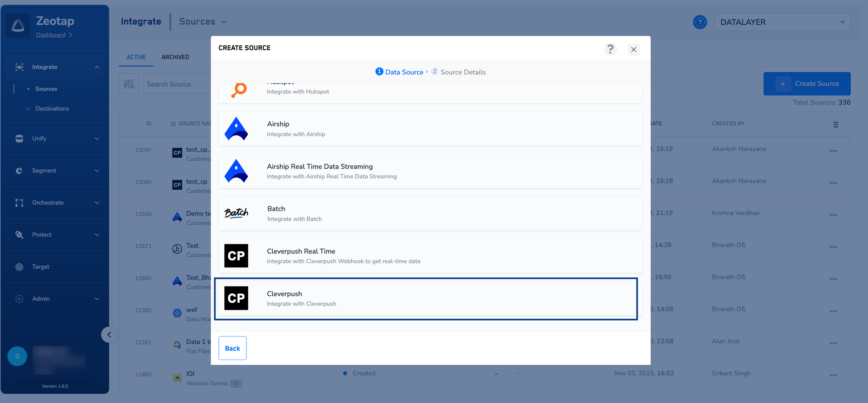Select the Batch data source
This screenshot has width=868, height=403.
(x=430, y=213)
